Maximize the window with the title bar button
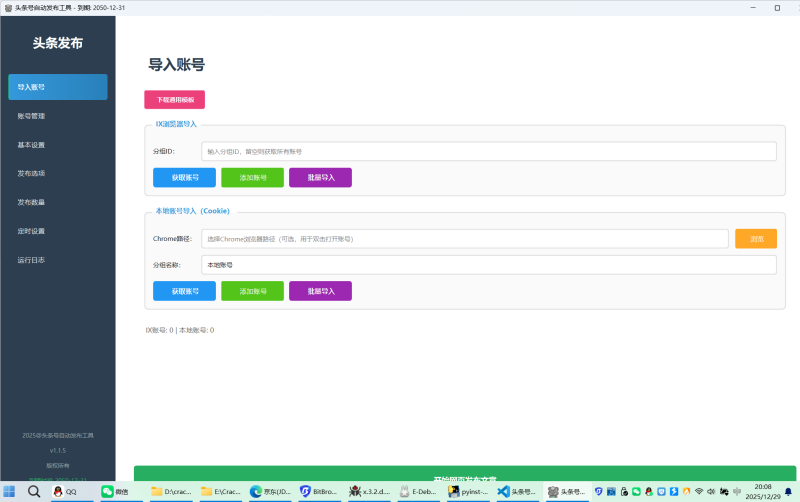The height and width of the screenshot is (502, 800). 777,8
